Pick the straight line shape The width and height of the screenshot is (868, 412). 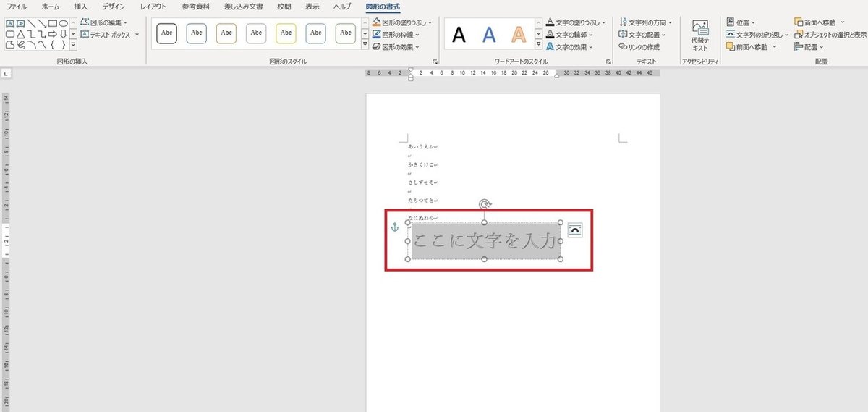pos(32,23)
